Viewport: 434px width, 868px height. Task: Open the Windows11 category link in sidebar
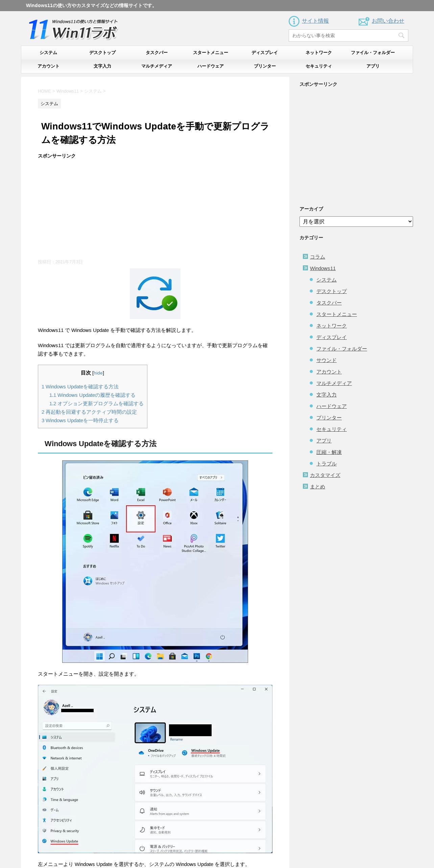click(323, 268)
